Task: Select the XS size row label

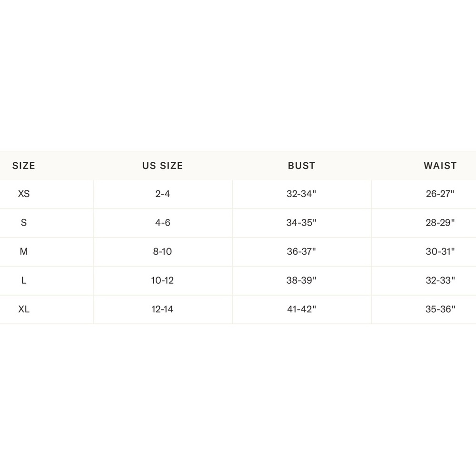Action: tap(24, 194)
